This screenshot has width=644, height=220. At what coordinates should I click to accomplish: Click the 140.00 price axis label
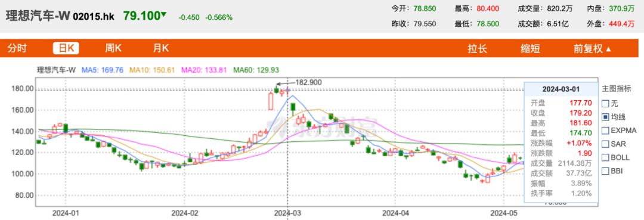[x=23, y=131]
